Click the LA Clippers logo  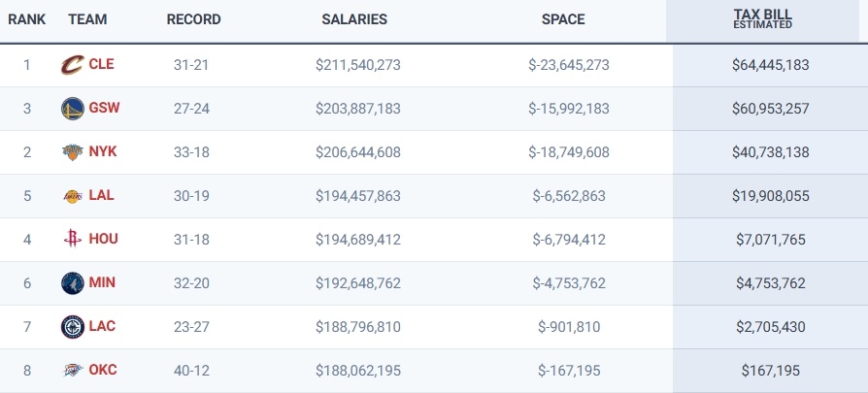click(72, 326)
